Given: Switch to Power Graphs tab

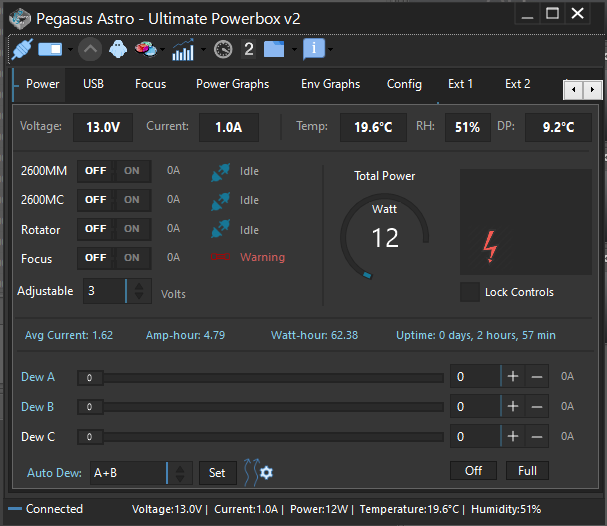Looking at the screenshot, I should pos(233,84).
